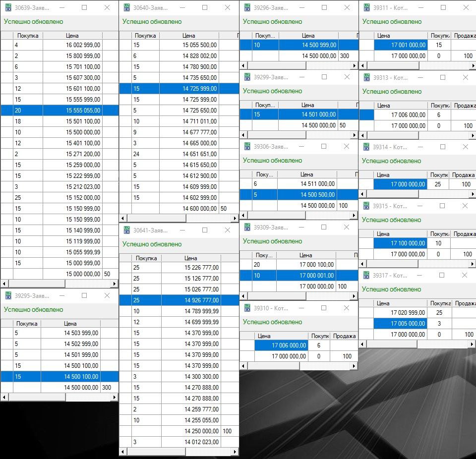The width and height of the screenshot is (476, 459).
Task: Click left scroll arrow in window 39295
Action: pyautogui.click(x=4, y=397)
